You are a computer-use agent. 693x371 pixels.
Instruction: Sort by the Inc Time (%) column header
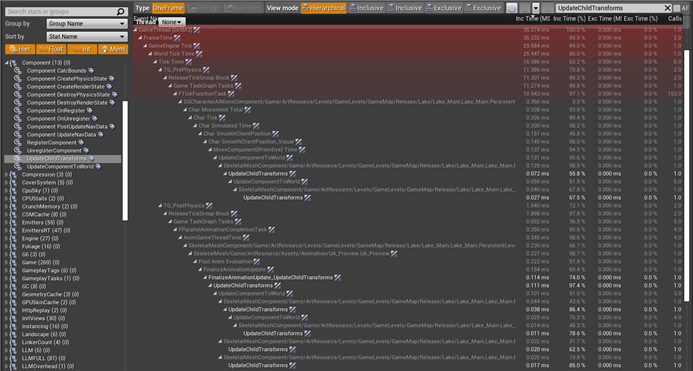(569, 19)
